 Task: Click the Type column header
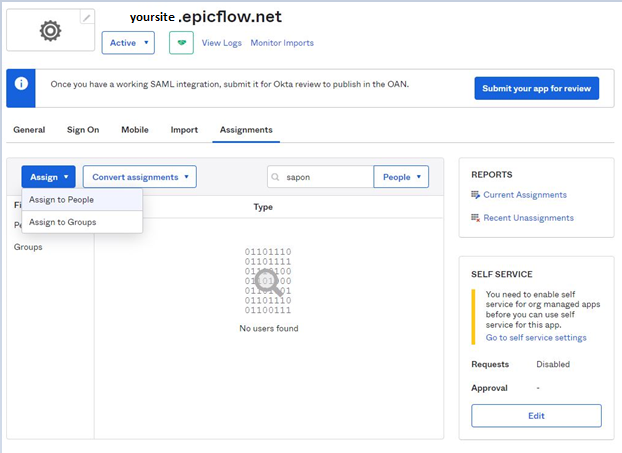[x=263, y=207]
